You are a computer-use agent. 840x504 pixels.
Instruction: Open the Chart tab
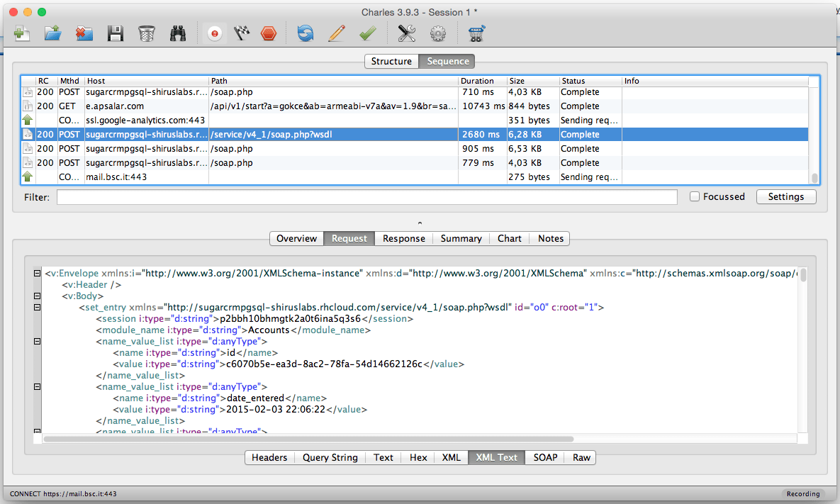tap(510, 238)
